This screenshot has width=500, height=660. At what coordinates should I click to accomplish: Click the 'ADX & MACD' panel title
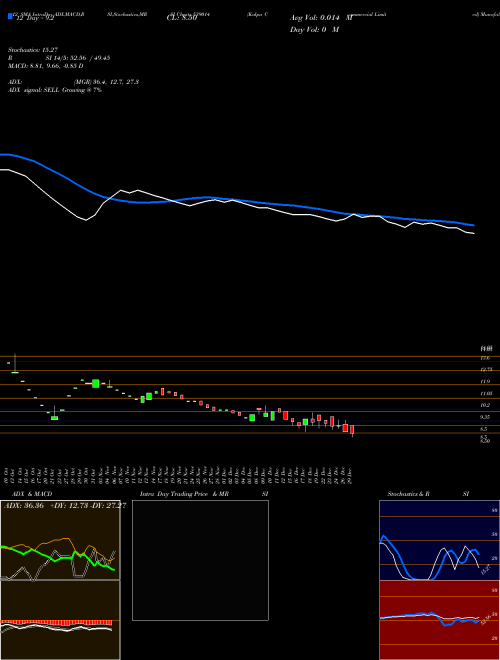pos(32,494)
